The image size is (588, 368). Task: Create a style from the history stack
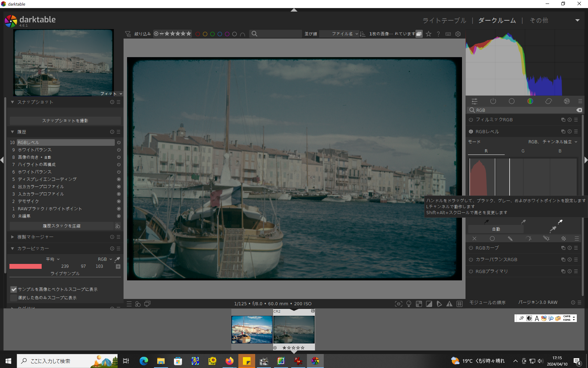coord(118,226)
